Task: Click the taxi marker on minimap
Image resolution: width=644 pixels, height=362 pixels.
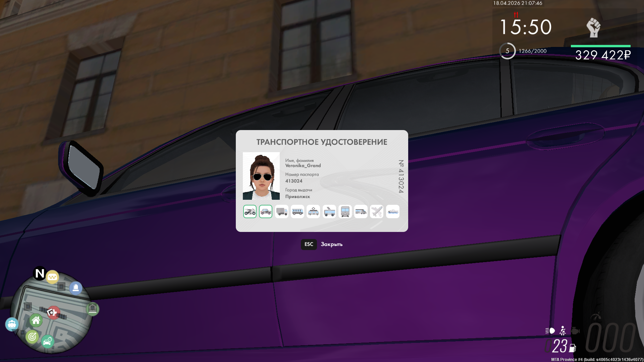Action: coord(52,277)
